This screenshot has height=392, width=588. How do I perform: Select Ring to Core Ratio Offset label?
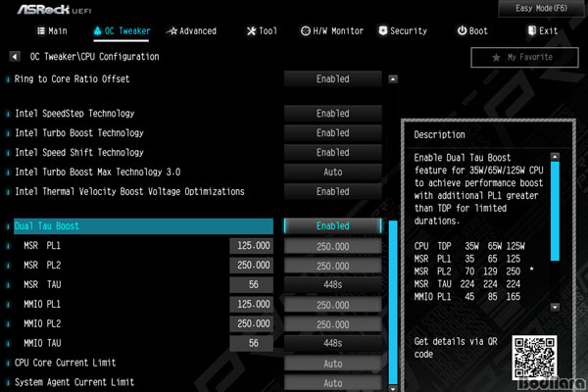pos(72,79)
